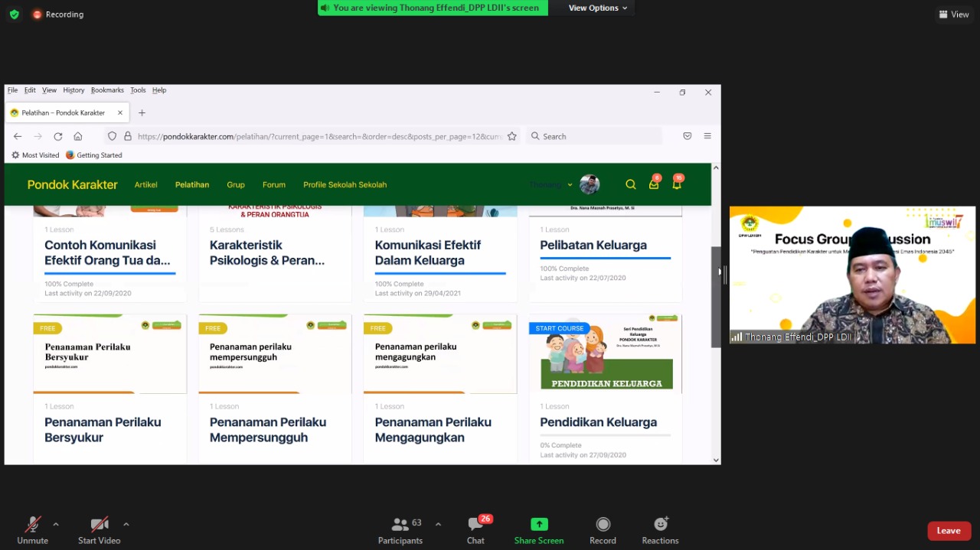Open course Komunikasi Efektif Dalam Keluarga

coord(428,252)
